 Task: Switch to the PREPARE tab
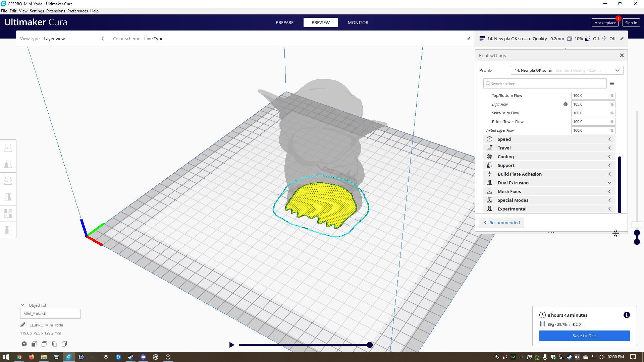pyautogui.click(x=284, y=22)
